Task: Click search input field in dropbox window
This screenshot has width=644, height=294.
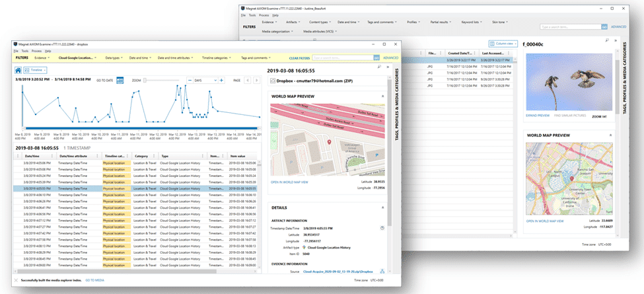Action: (343, 58)
